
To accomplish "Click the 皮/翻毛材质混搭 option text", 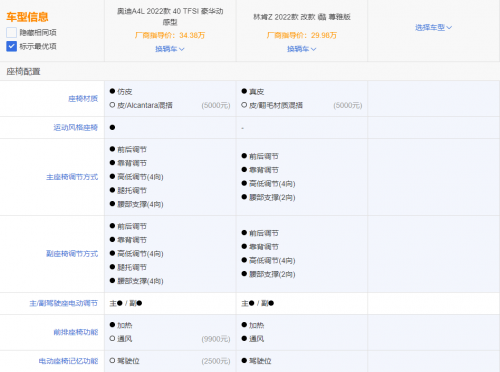I will point(276,105).
